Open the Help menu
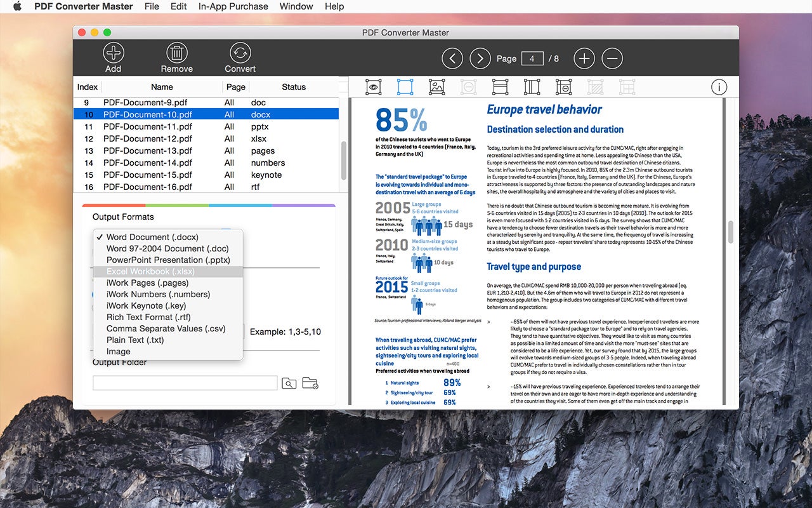This screenshot has width=812, height=508. (334, 6)
